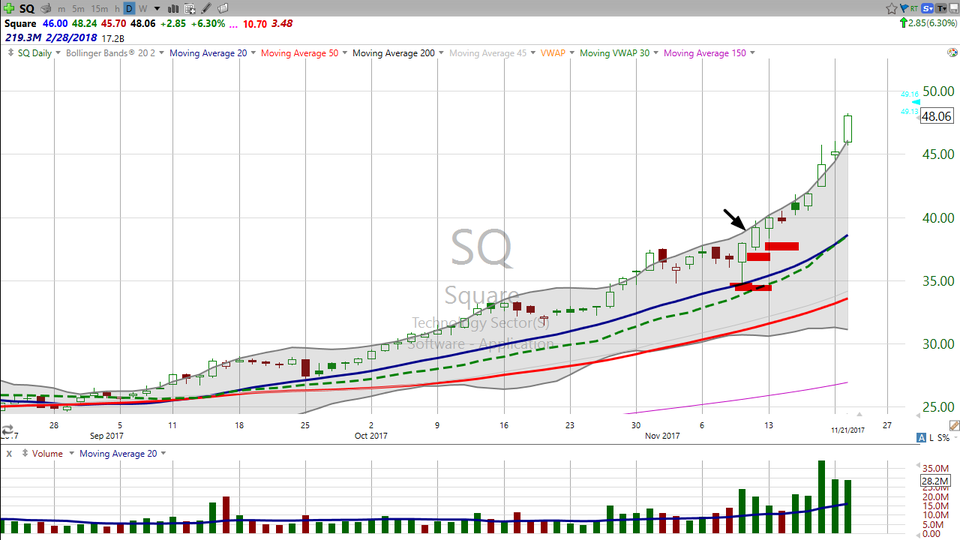Click the tallest green volume bar
Viewport: 960px width, 540px height.
click(x=822, y=497)
